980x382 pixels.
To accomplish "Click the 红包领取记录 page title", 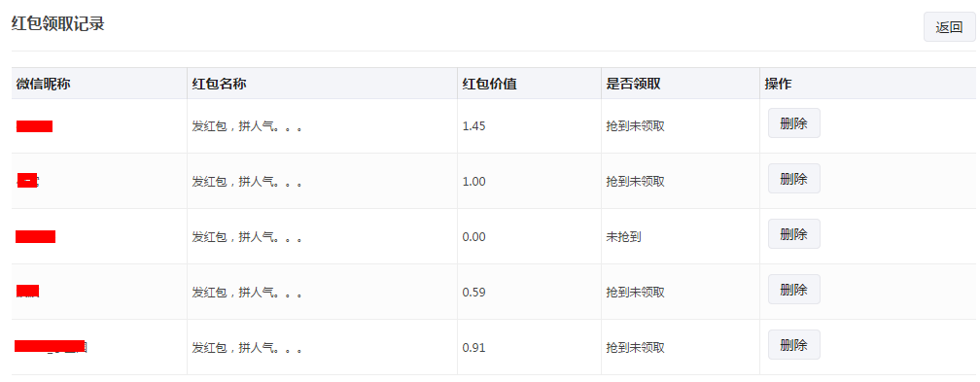I will point(57,23).
